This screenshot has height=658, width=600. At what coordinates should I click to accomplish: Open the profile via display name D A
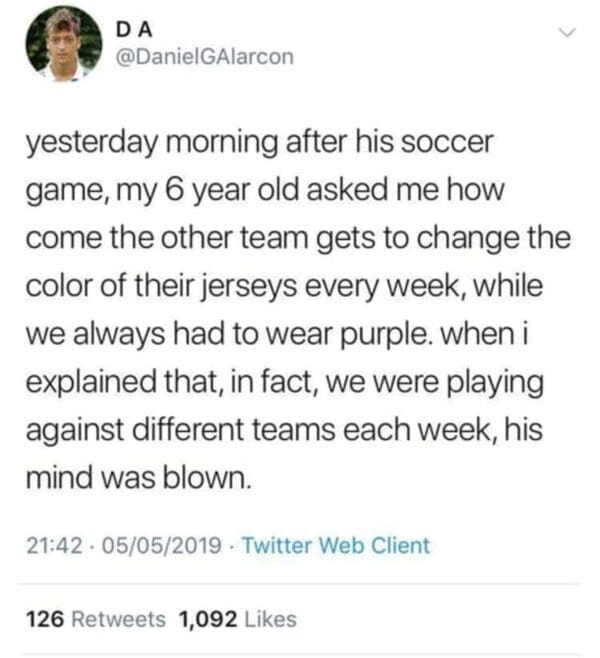pyautogui.click(x=134, y=30)
